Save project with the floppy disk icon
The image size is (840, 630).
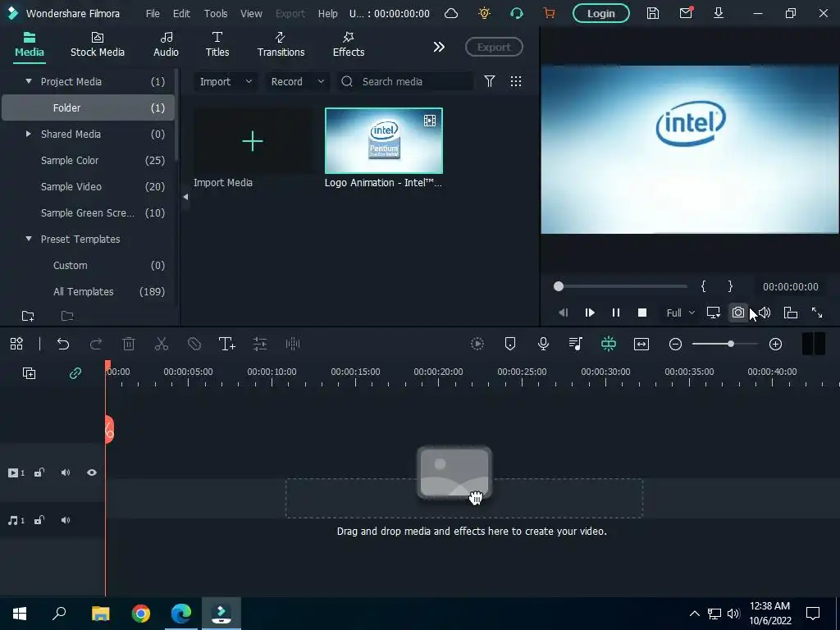point(652,13)
